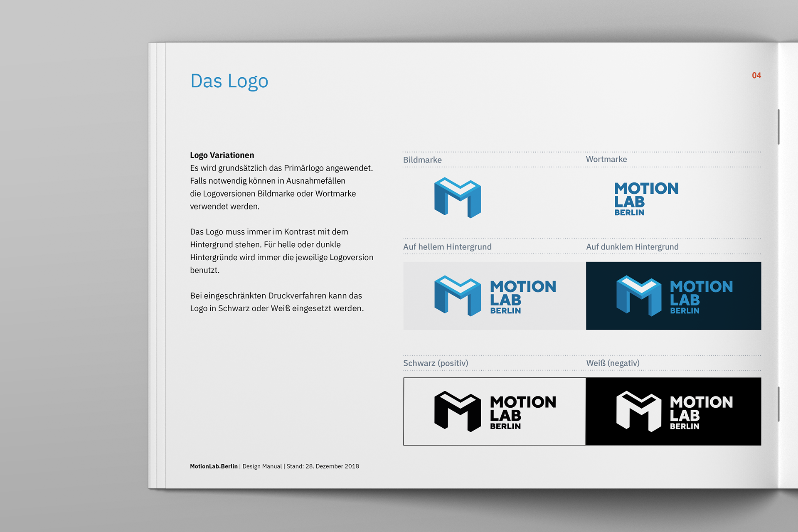The height and width of the screenshot is (532, 798).
Task: Click the Schwarz (positiv) label
Action: point(435,363)
